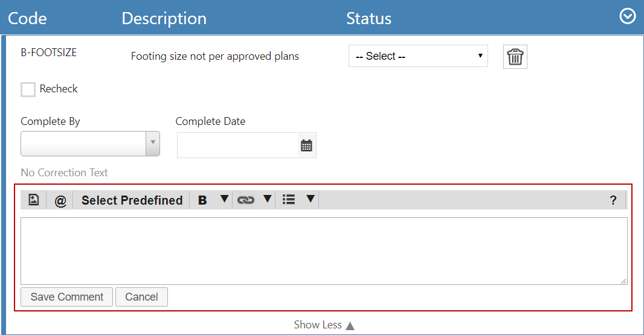The width and height of the screenshot is (644, 335).
Task: Choose Select Predefined in comment toolbar
Action: 132,200
